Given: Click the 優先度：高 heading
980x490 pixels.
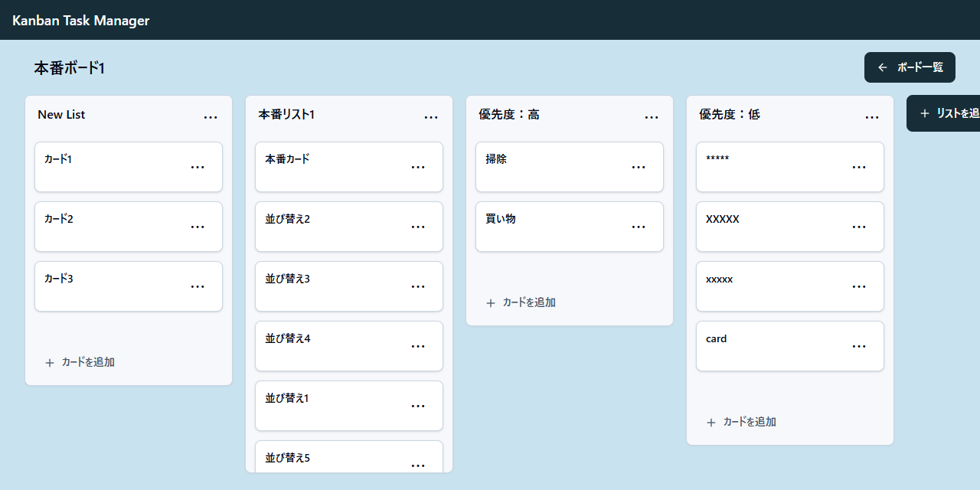Looking at the screenshot, I should click(x=509, y=115).
